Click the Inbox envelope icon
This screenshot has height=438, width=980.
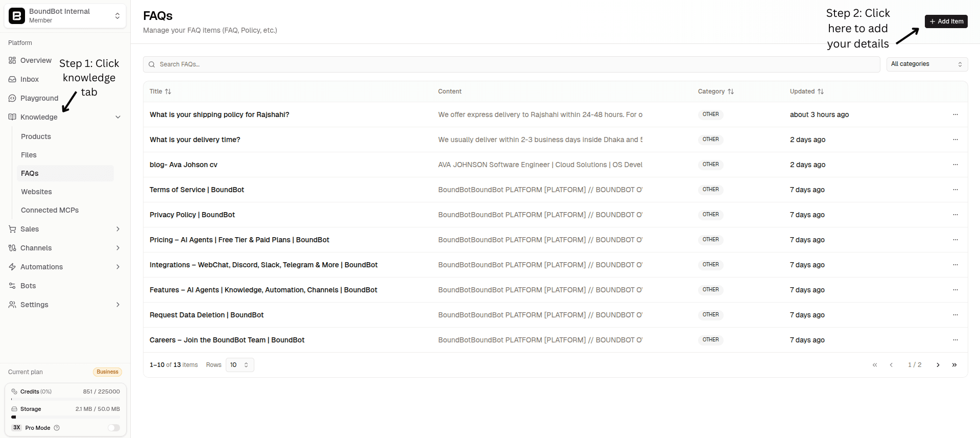tap(12, 79)
